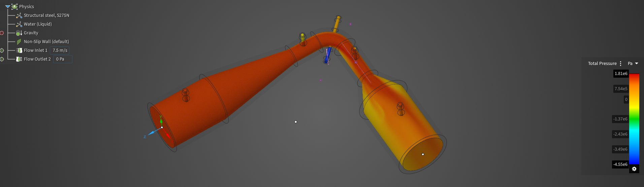Select Non-Slip Wall (default) item
This screenshot has height=187, width=644.
46,42
